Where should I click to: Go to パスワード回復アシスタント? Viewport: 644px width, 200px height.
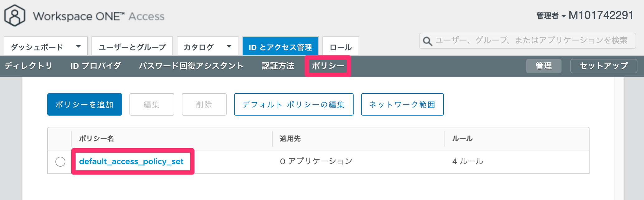point(191,66)
